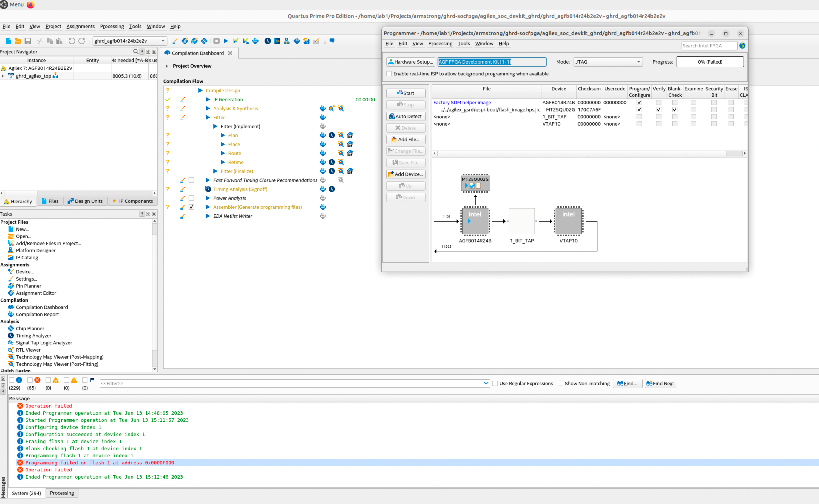Switch to the IP Components tab
The image size is (819, 504).
[x=132, y=201]
